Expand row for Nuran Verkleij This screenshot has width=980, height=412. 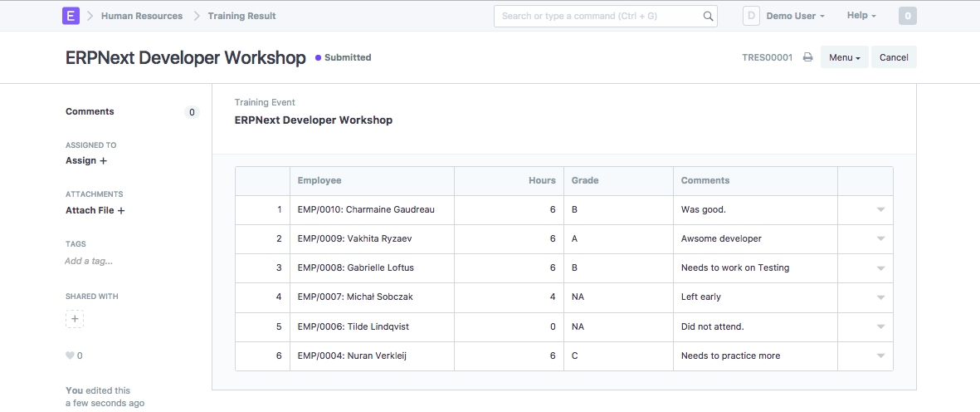click(880, 356)
